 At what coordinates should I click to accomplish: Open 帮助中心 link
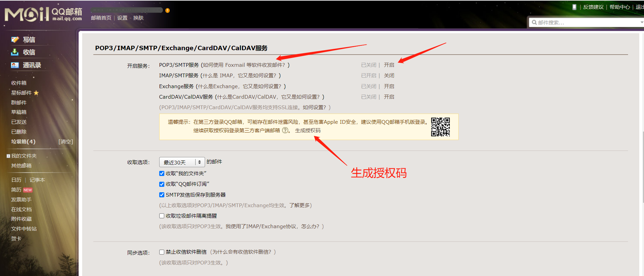click(620, 7)
